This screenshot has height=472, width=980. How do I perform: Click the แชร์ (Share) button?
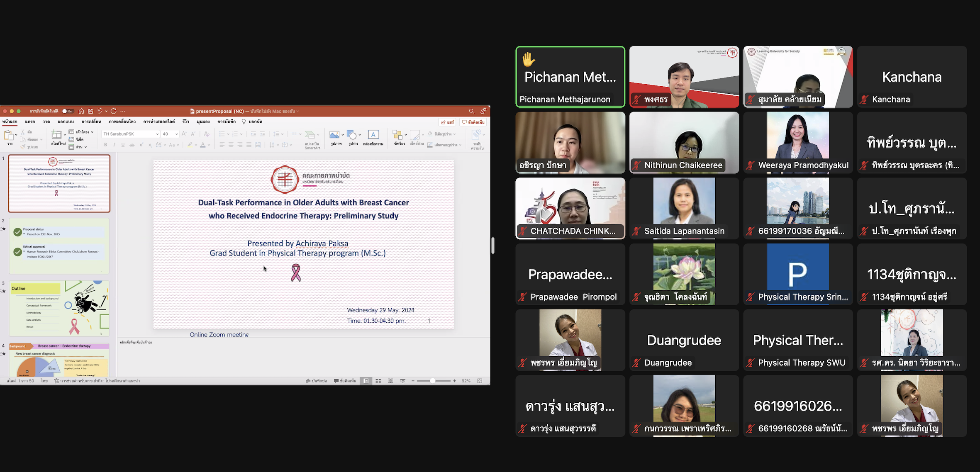(448, 122)
